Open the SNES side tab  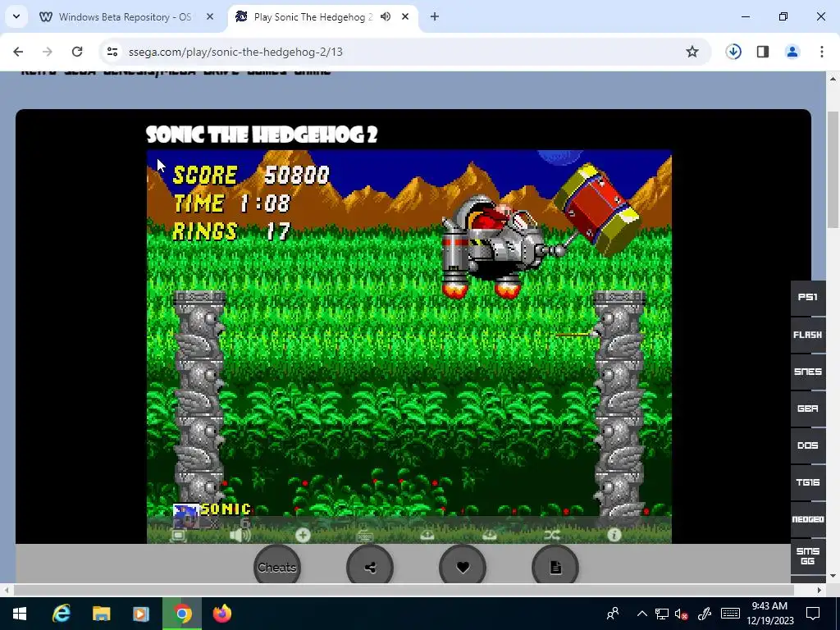[808, 372]
